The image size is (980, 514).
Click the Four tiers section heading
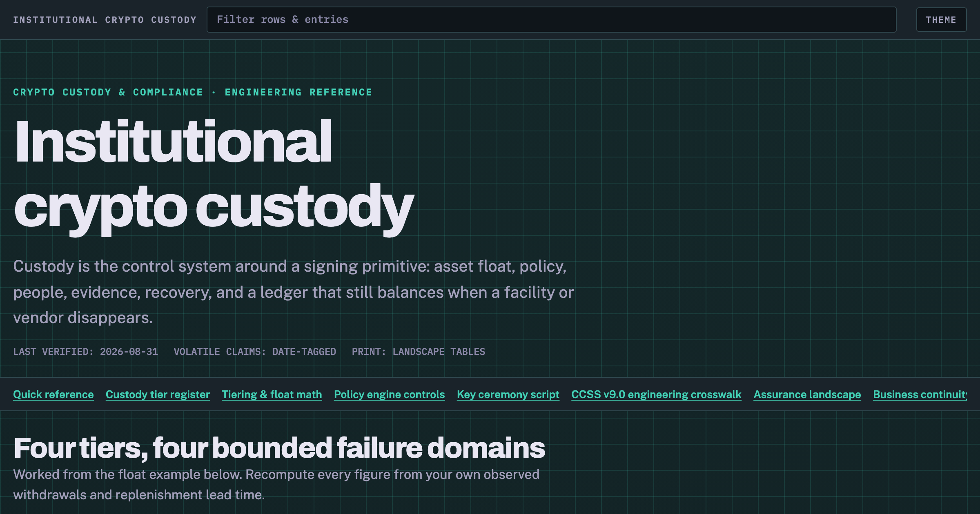tap(279, 448)
